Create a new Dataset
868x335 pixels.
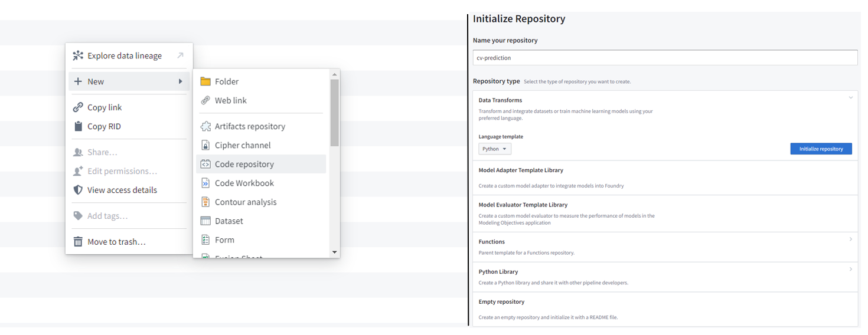coord(261,221)
